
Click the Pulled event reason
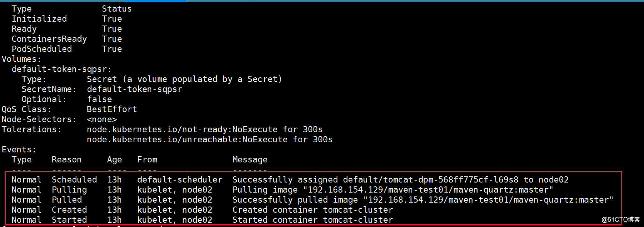click(67, 200)
